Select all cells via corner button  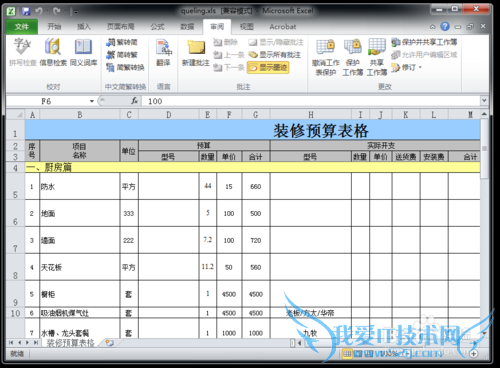(15, 115)
